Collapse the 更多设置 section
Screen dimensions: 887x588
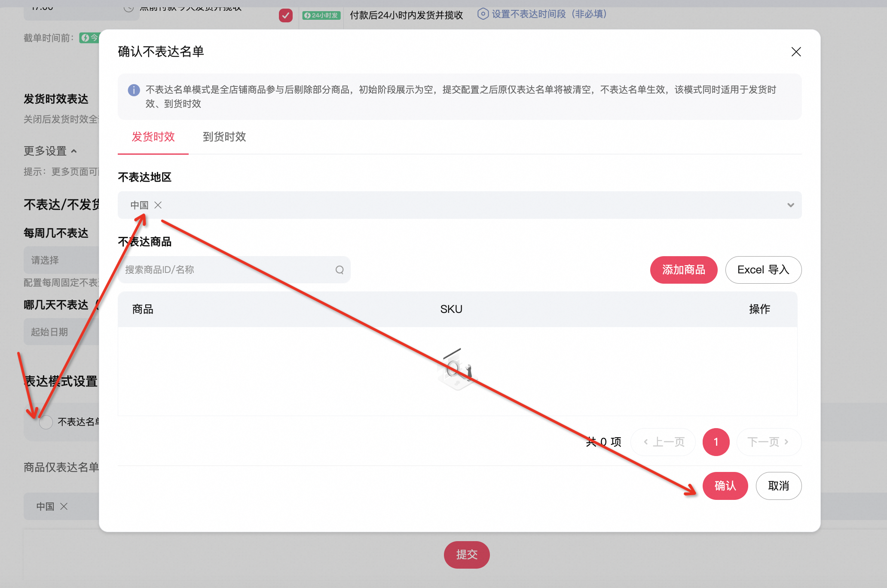[x=50, y=151]
